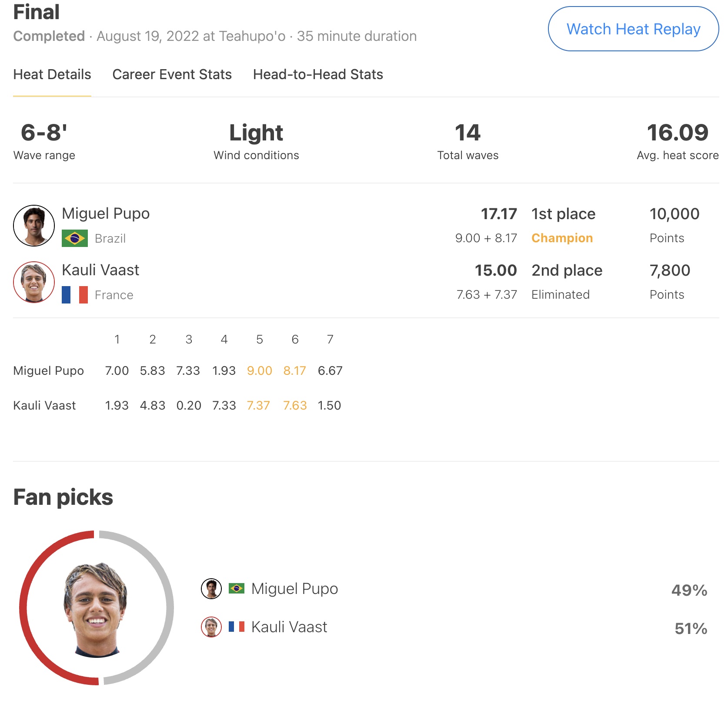Click Kauli Vaast's profile photo in results
The width and height of the screenshot is (728, 707).
(x=34, y=282)
